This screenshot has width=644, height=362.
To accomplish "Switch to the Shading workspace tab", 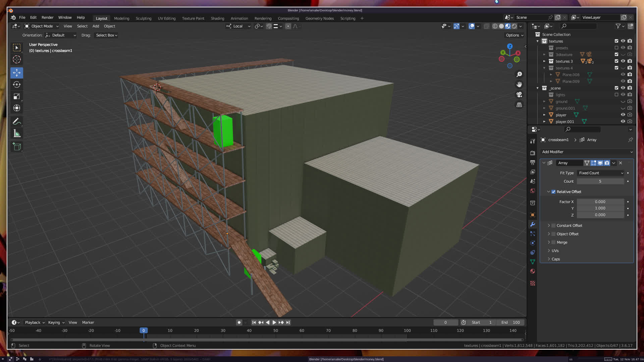I will point(217,18).
